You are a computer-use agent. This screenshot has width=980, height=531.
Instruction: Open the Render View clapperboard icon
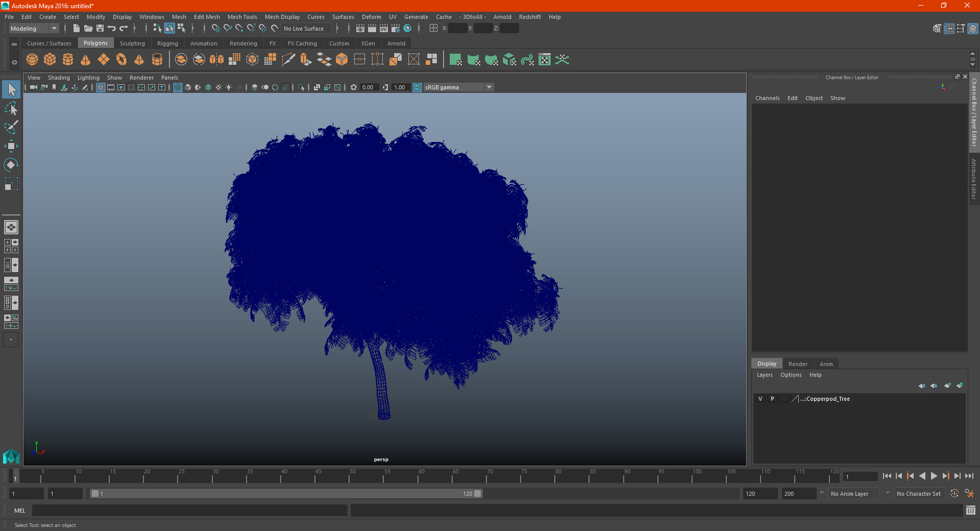point(360,29)
